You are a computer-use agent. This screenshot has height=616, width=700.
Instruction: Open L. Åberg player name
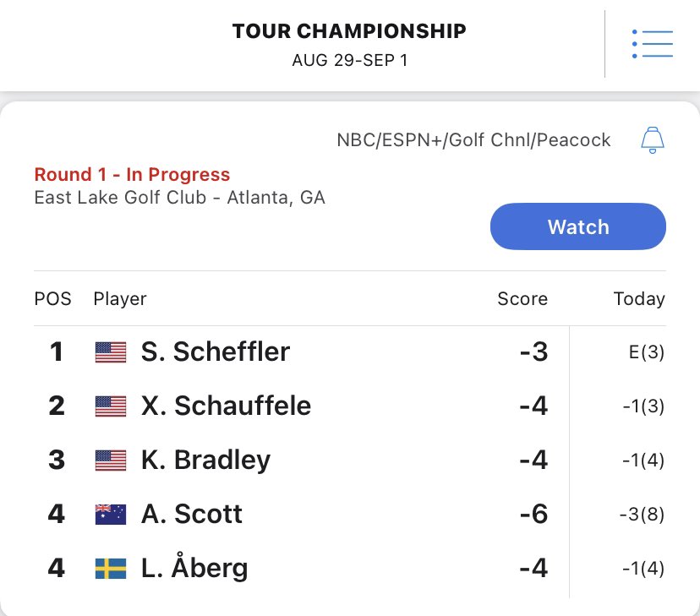pos(194,566)
